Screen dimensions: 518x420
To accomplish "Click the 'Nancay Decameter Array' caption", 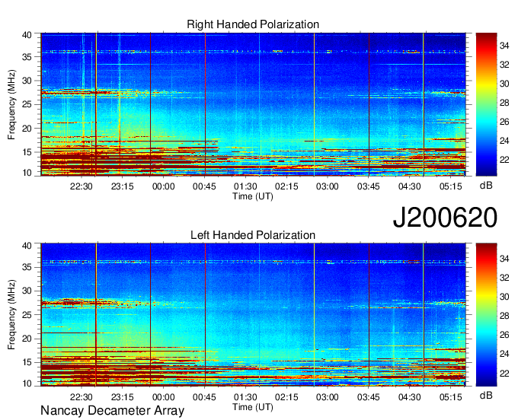I will 112,411.
